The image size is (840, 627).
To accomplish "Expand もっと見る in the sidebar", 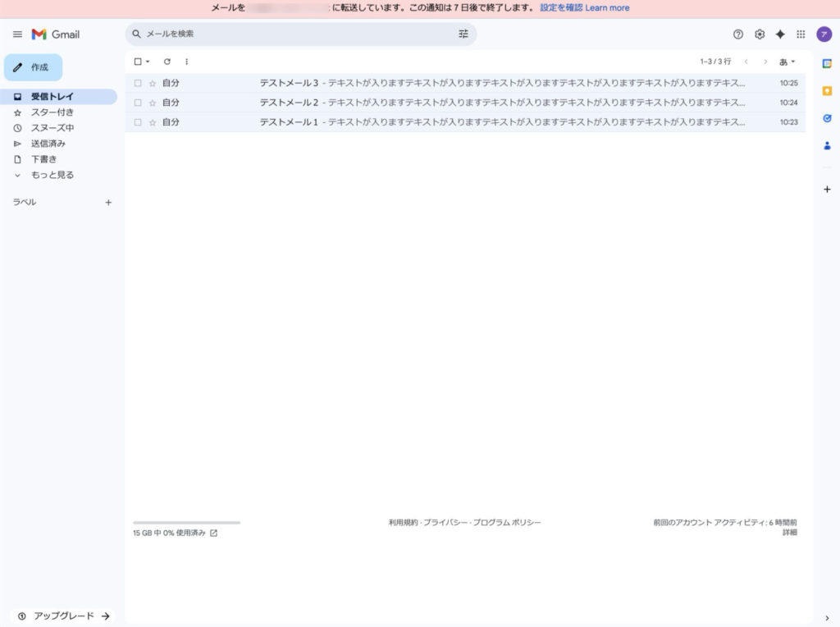I will [x=52, y=175].
